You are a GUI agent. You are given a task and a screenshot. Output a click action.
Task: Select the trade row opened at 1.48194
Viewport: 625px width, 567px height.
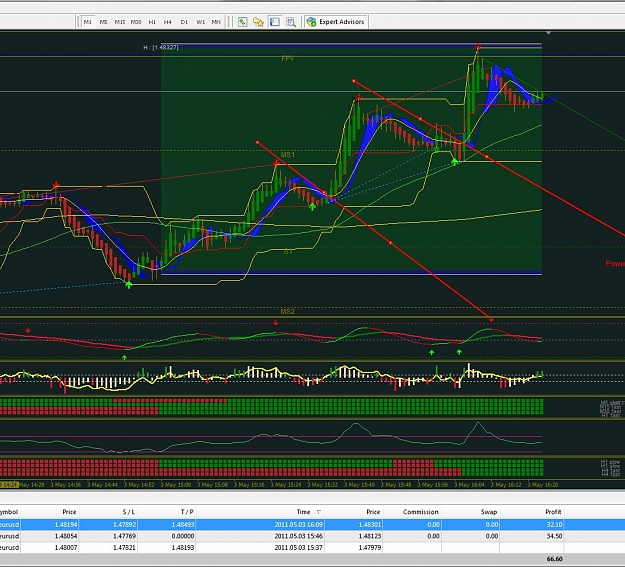click(x=312, y=524)
